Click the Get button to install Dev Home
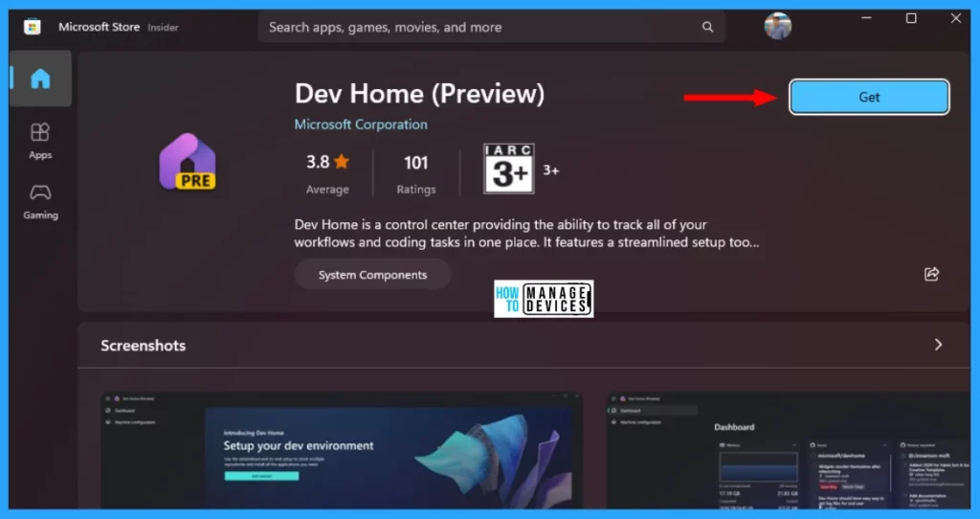This screenshot has width=980, height=519. tap(869, 97)
